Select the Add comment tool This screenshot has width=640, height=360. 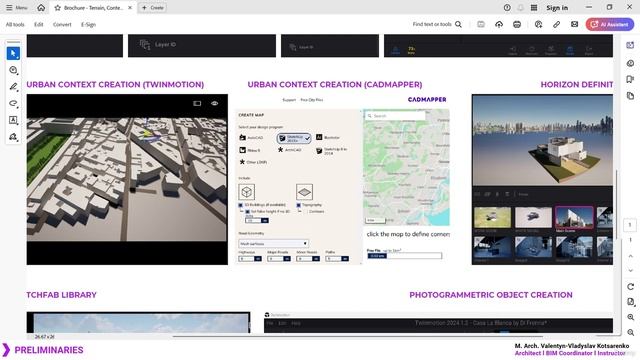[13, 70]
